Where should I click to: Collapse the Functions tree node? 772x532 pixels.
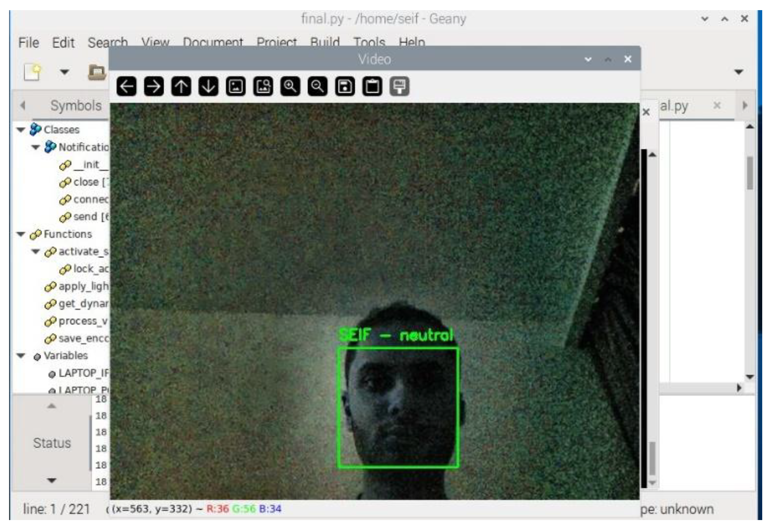coord(21,234)
